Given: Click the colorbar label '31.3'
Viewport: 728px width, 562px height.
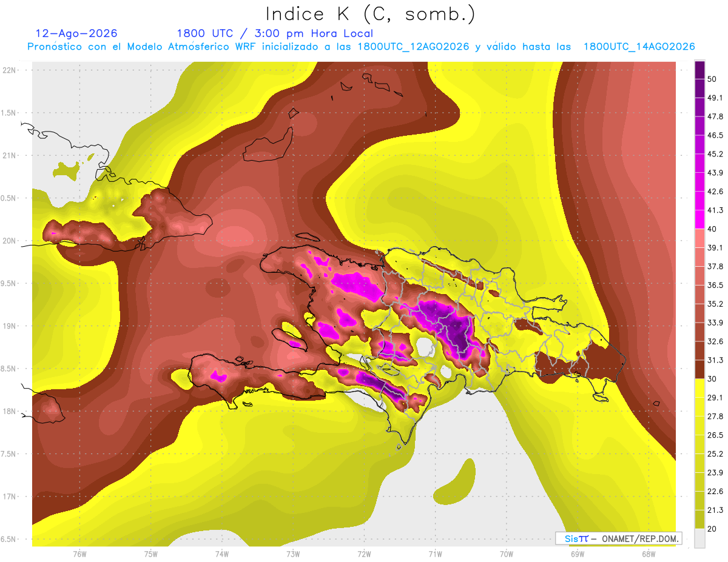Looking at the screenshot, I should tap(715, 360).
